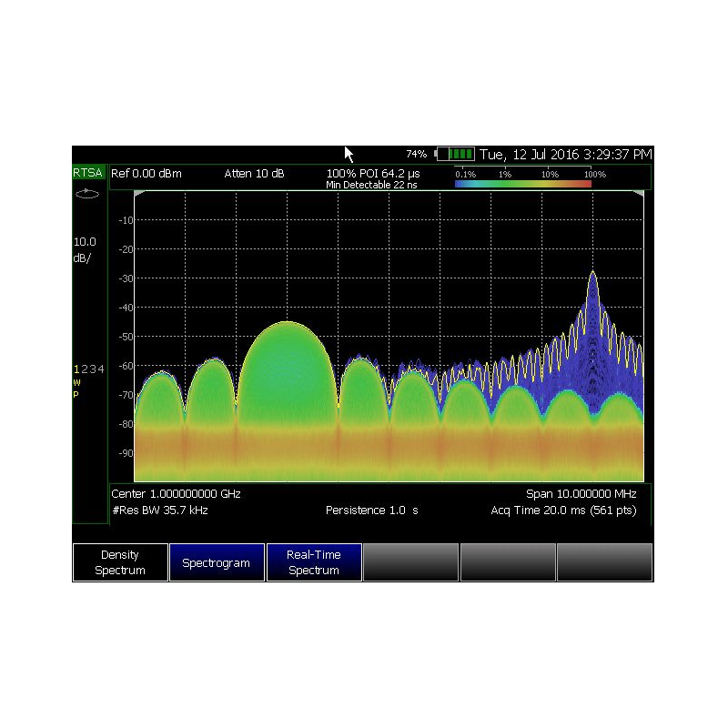Screen dimensions: 728x728
Task: Click the RTSA mode label
Action: point(87,173)
